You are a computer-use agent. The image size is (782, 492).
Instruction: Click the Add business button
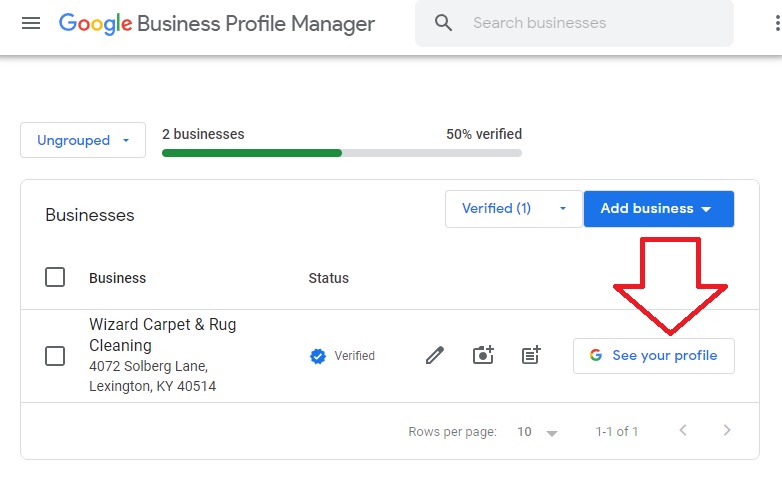point(658,209)
